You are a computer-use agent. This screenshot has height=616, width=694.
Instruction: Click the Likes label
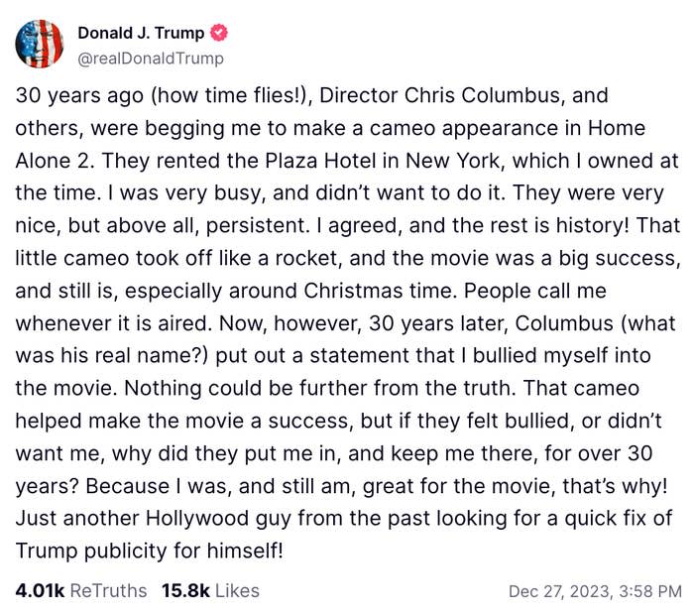point(237,590)
